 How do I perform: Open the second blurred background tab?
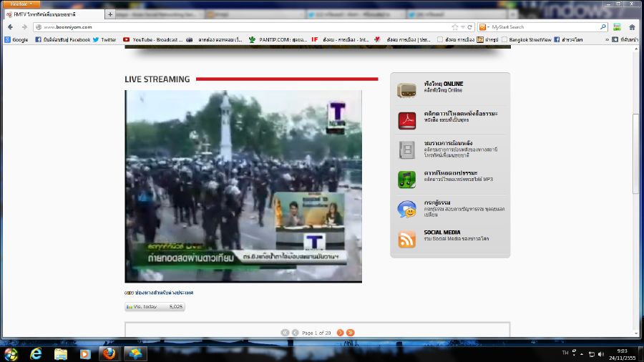point(160,14)
